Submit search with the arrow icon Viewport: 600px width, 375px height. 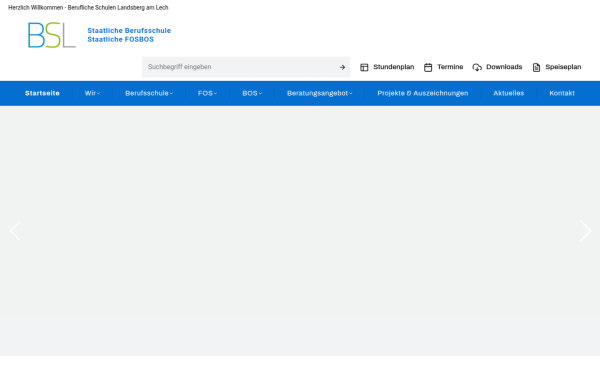pos(342,67)
